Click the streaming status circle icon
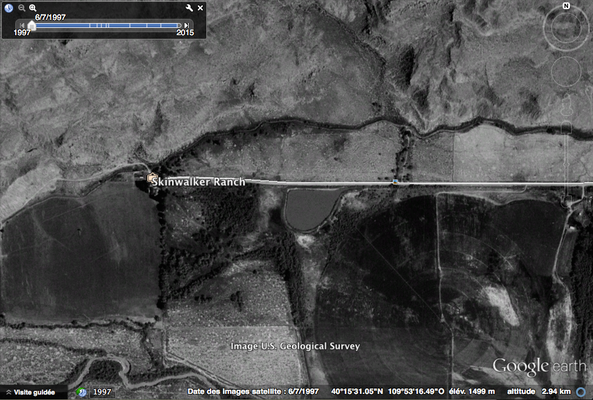This screenshot has height=400, width=593. tap(581, 392)
